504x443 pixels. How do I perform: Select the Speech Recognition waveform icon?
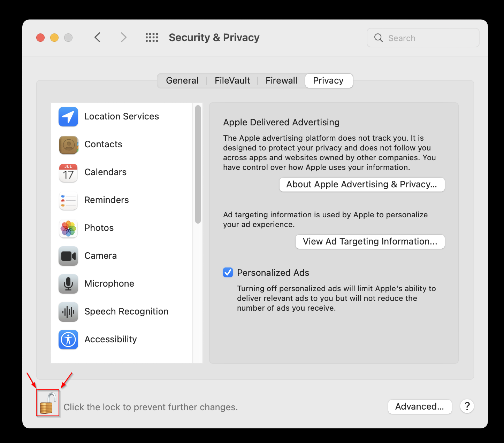(x=68, y=312)
